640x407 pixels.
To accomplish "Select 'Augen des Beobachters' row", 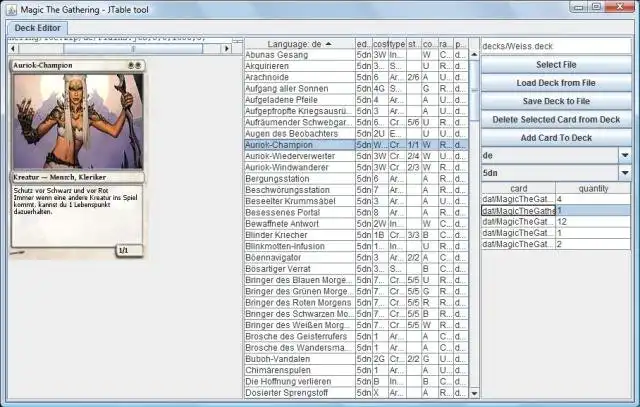I will [x=356, y=133].
